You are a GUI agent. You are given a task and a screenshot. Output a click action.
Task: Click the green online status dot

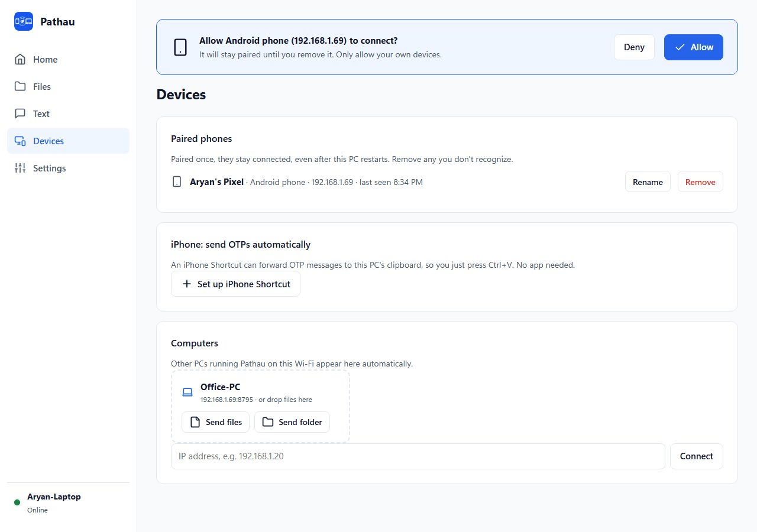click(x=17, y=503)
